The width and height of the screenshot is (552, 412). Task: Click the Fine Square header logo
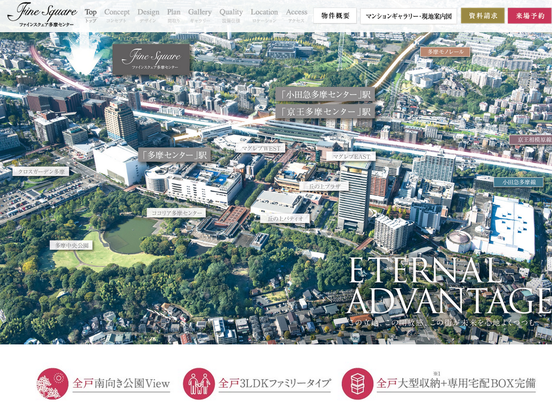[x=42, y=15]
